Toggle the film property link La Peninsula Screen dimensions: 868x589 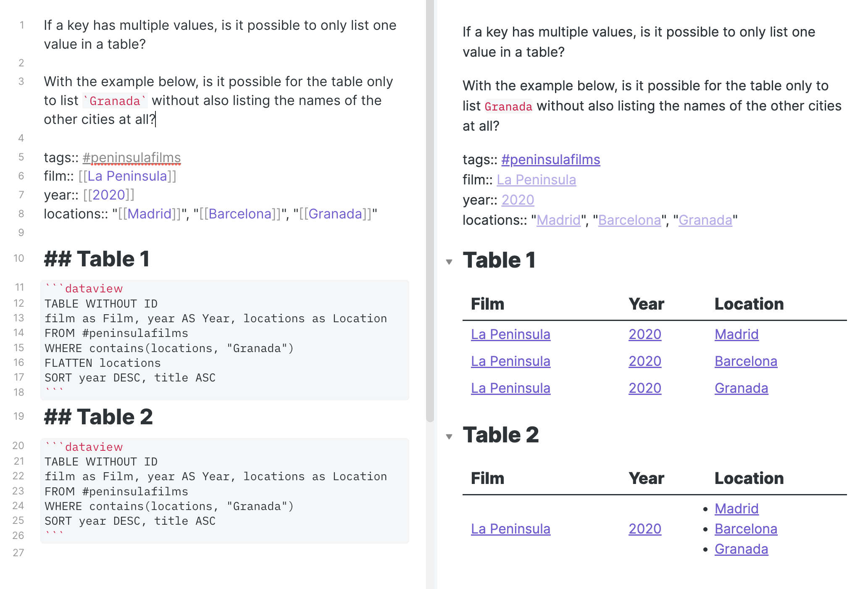[536, 179]
